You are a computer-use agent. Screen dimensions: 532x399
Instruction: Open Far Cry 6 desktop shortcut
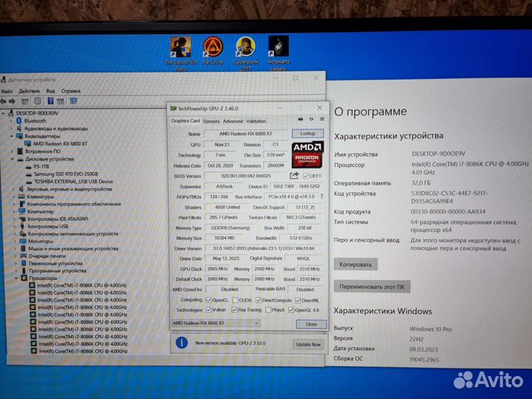pos(213,51)
